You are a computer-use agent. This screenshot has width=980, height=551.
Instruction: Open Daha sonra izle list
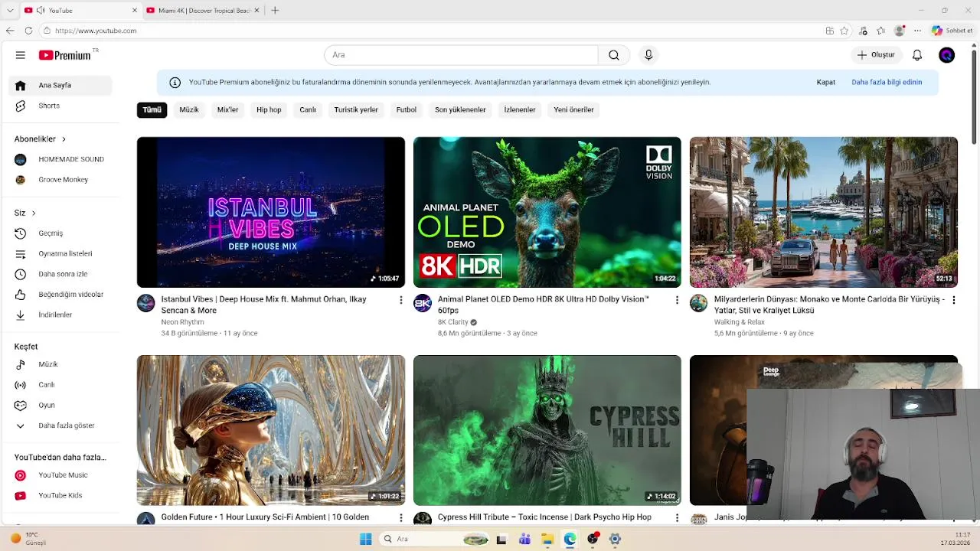point(61,274)
